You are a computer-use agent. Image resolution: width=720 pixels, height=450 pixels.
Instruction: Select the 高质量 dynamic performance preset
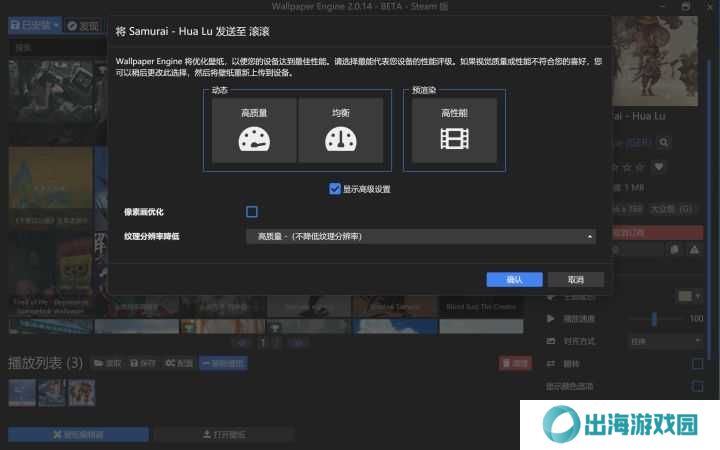pyautogui.click(x=254, y=130)
